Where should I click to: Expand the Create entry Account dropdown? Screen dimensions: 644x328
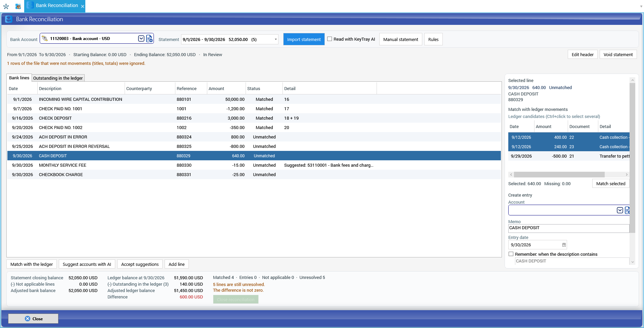(620, 210)
